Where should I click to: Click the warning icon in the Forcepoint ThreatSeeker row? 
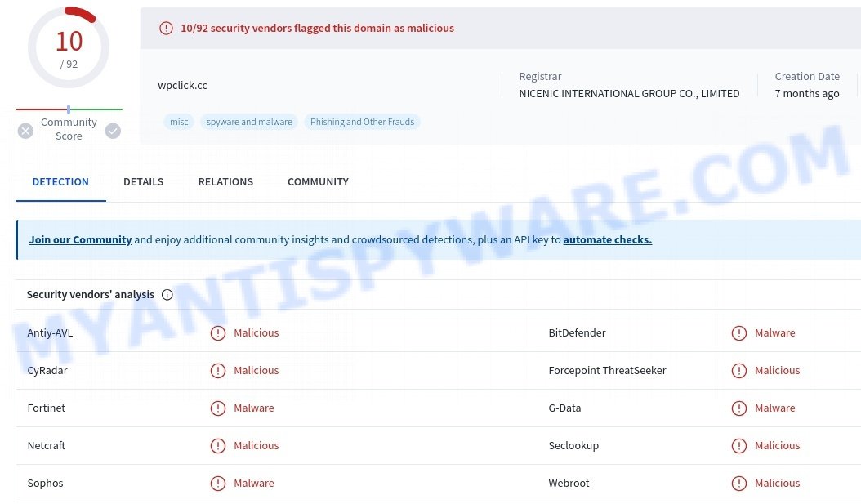click(739, 371)
